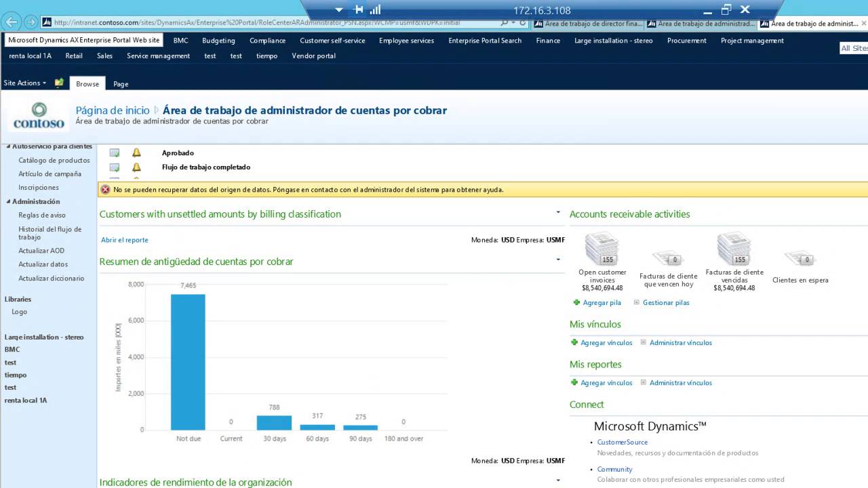Switch to the Browse ribbon tab
Image resolution: width=868 pixels, height=488 pixels.
[87, 84]
